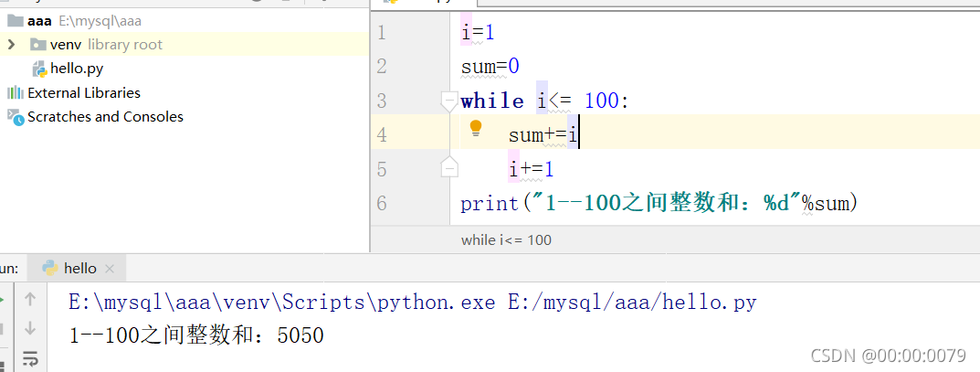Screen dimensions: 980x372
Task: Click the 'i+=1' statement
Action: 531,169
